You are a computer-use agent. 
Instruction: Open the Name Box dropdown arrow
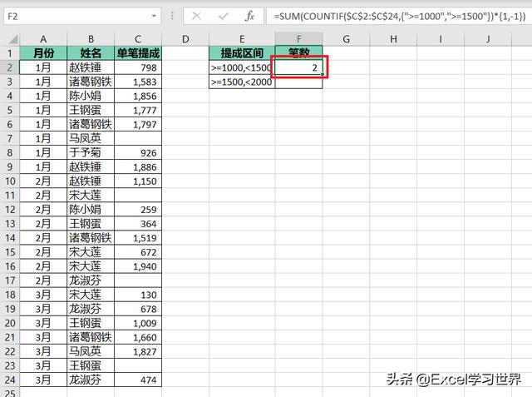pyautogui.click(x=154, y=16)
